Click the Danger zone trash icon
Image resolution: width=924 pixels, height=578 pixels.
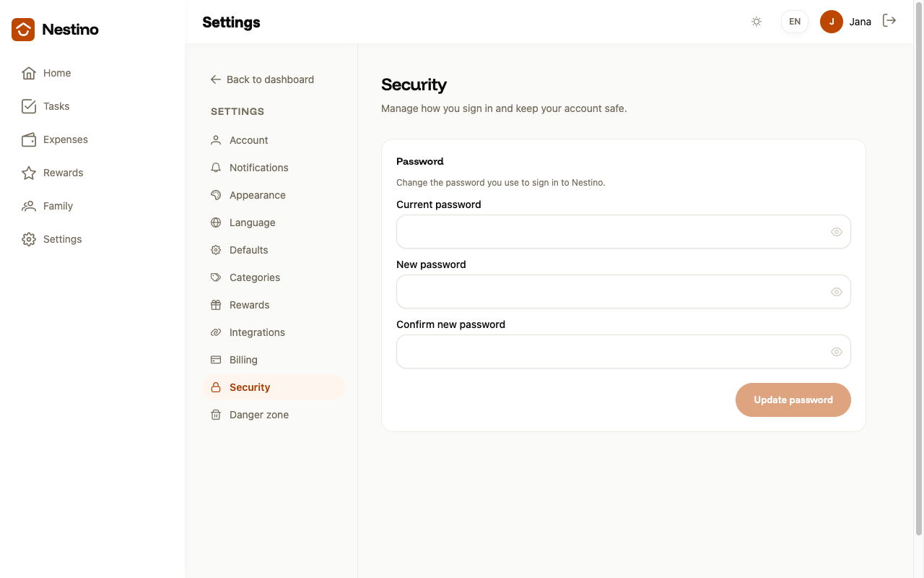216,415
